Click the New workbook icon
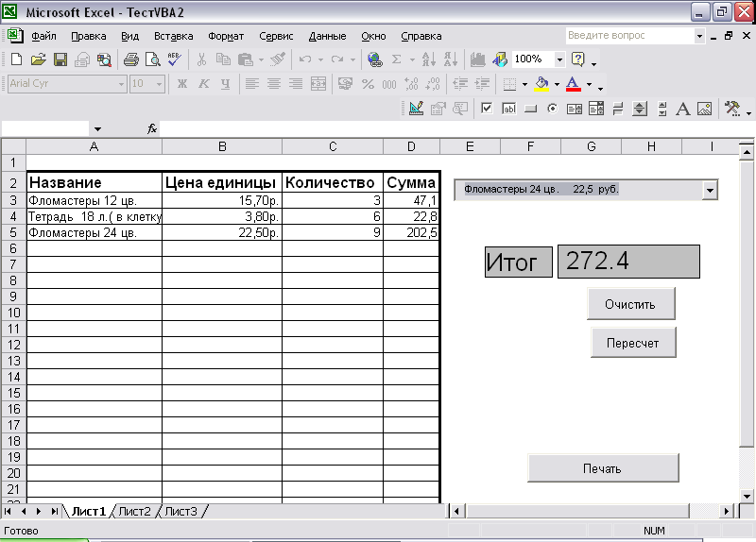Screen dimensions: 756x542 [x=16, y=59]
